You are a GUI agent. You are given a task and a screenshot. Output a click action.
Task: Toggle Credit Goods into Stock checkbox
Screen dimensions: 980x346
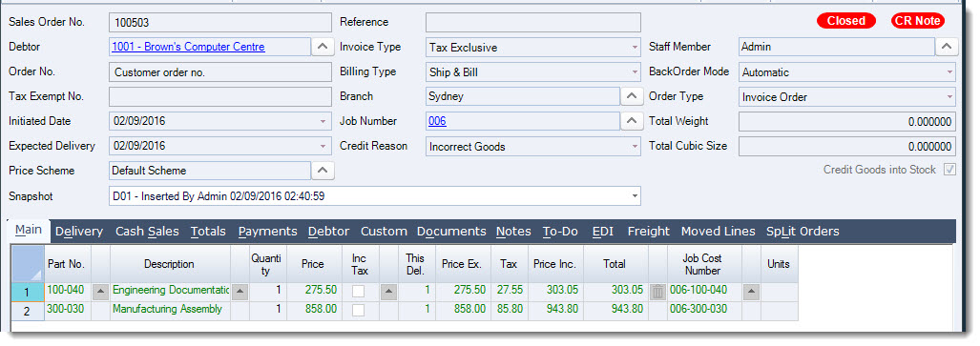coord(949,170)
